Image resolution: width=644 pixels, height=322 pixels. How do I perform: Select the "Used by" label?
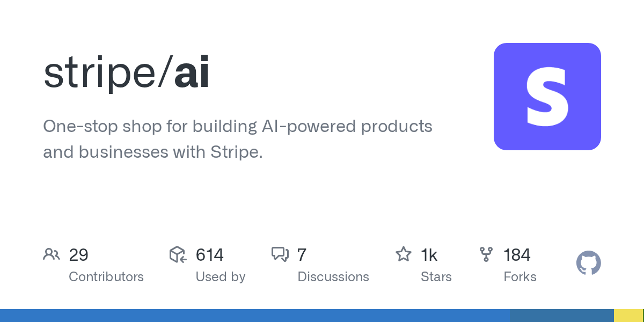click(x=221, y=277)
